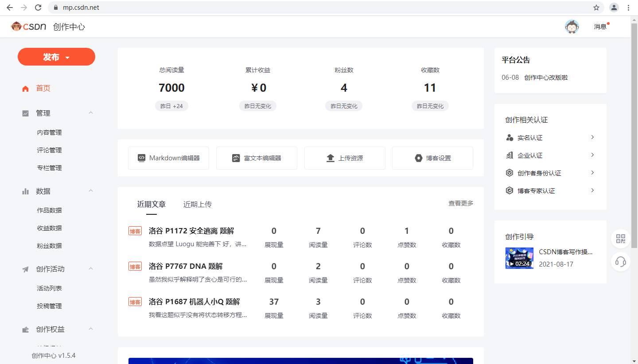Switch to the 近期上传 tab
Viewport: 638px width, 364px height.
tap(197, 204)
